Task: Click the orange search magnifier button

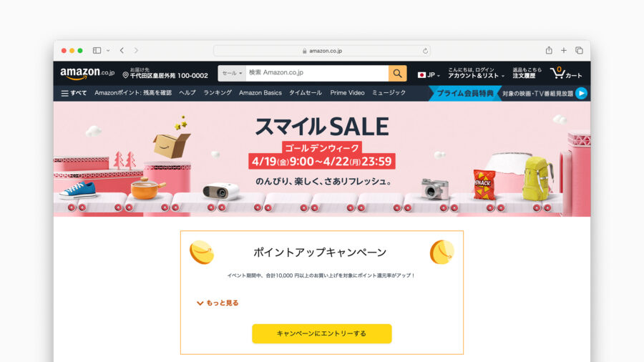Action: [397, 73]
